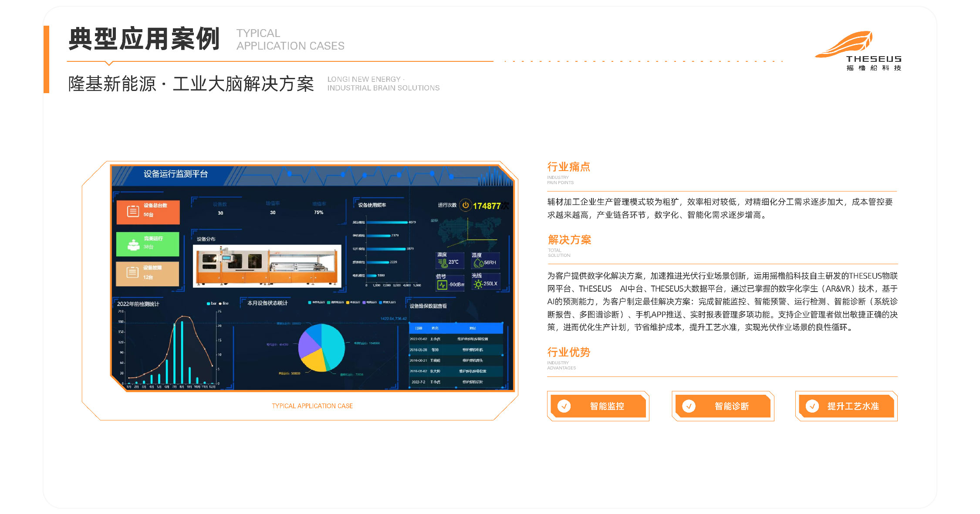The height and width of the screenshot is (514, 980).
Task: Click the clipboard icon on 设备总台数 card
Action: click(x=133, y=211)
